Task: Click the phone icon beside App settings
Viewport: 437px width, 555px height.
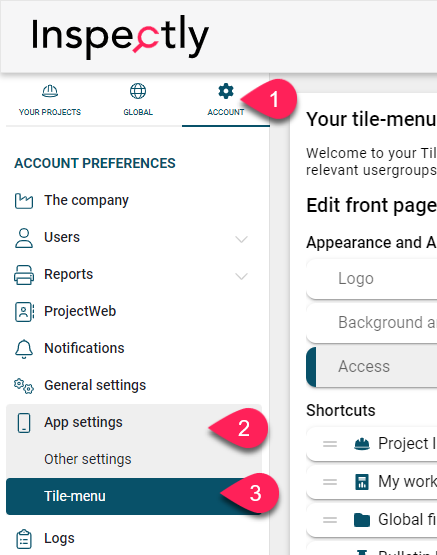Action: [24, 423]
